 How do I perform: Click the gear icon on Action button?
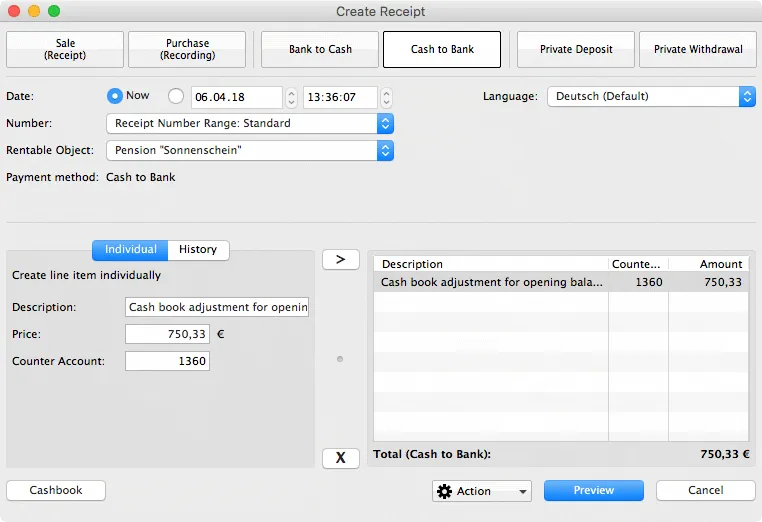(x=444, y=491)
